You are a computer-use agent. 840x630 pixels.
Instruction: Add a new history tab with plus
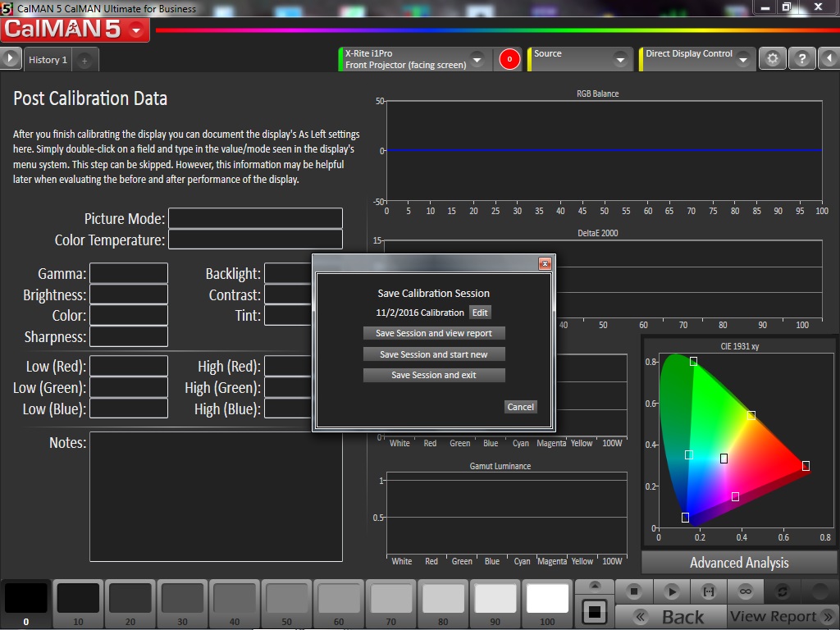tap(84, 60)
